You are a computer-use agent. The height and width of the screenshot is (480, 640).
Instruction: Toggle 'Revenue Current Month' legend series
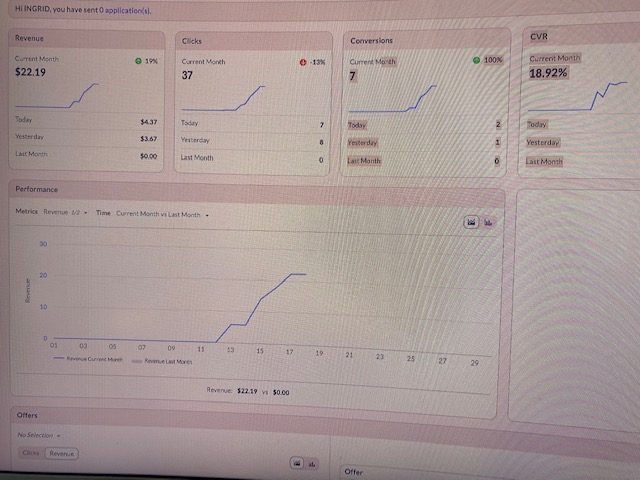pos(88,359)
